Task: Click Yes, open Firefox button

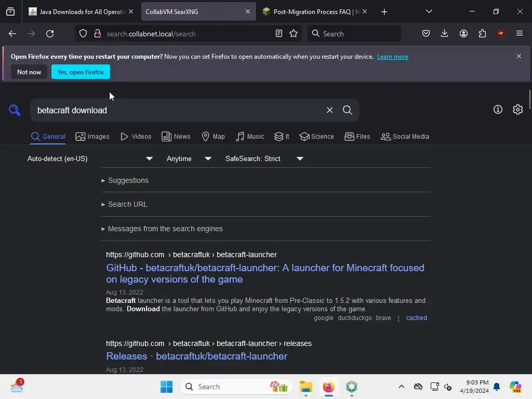Action: [81, 72]
